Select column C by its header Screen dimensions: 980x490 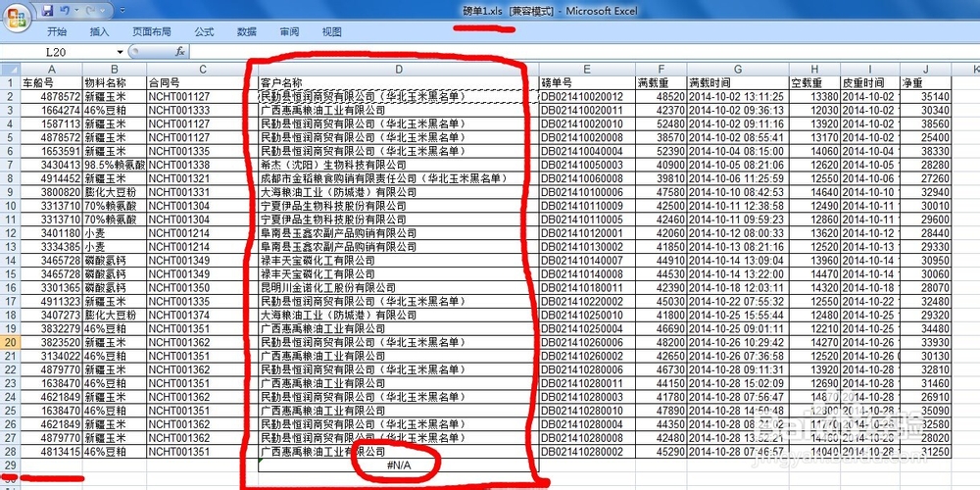pyautogui.click(x=203, y=70)
